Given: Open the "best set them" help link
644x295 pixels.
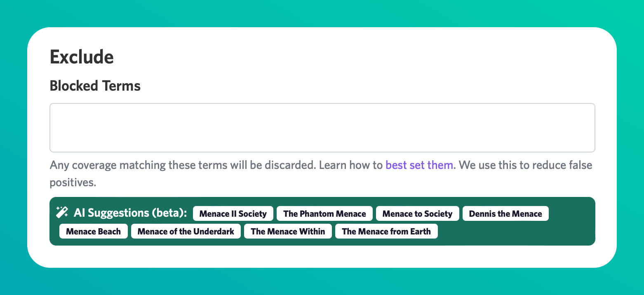Looking at the screenshot, I should point(419,165).
